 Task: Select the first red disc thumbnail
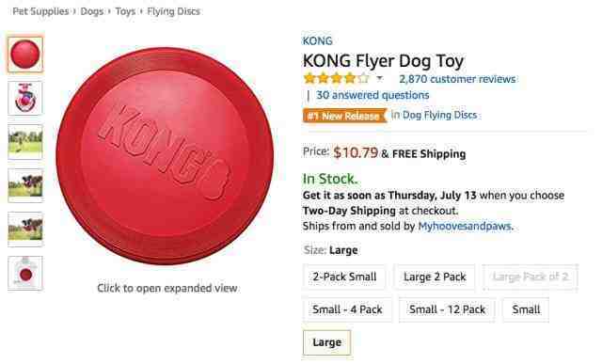[x=25, y=55]
